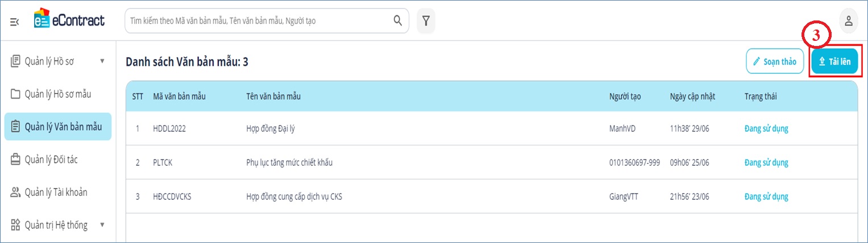
Task: Click the eContract logo
Action: (69, 20)
